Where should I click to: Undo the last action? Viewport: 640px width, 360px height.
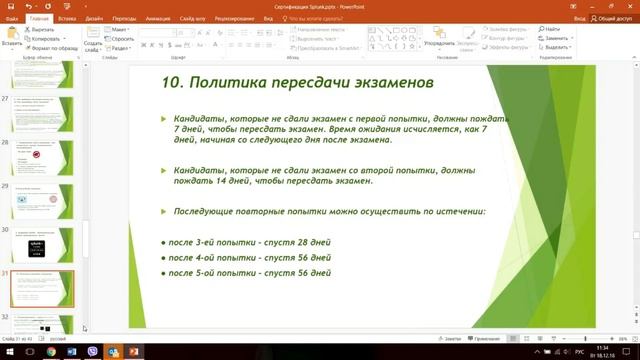tap(28, 7)
